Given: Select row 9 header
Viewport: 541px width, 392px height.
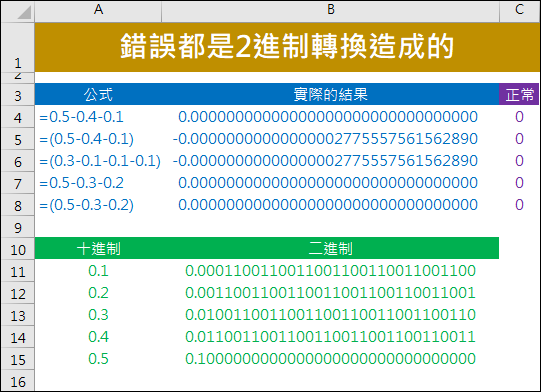Looking at the screenshot, I should click(17, 227).
